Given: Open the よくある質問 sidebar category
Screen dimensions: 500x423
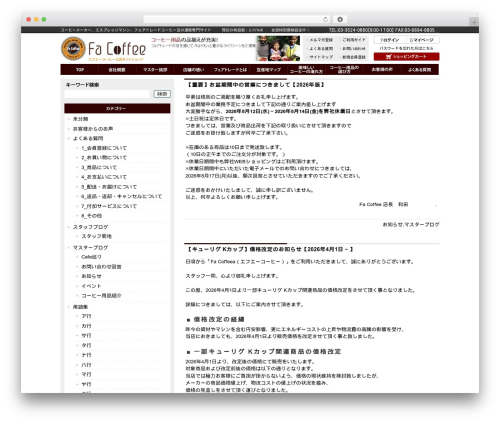Looking at the screenshot, I should [88, 138].
